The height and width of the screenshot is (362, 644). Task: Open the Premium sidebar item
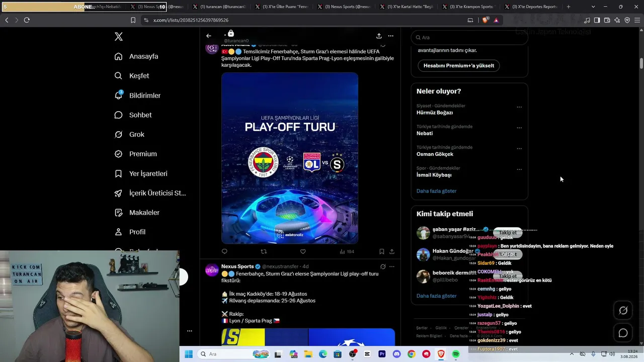[x=135, y=154]
